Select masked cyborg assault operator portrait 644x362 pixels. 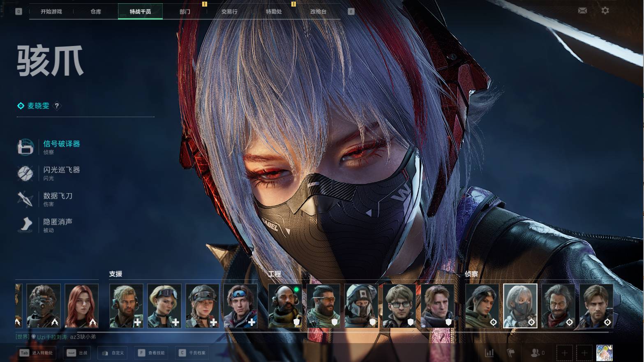coord(44,306)
